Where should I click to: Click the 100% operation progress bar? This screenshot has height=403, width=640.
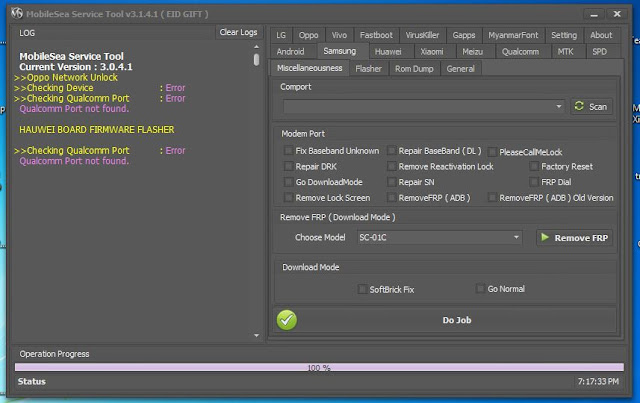point(319,367)
